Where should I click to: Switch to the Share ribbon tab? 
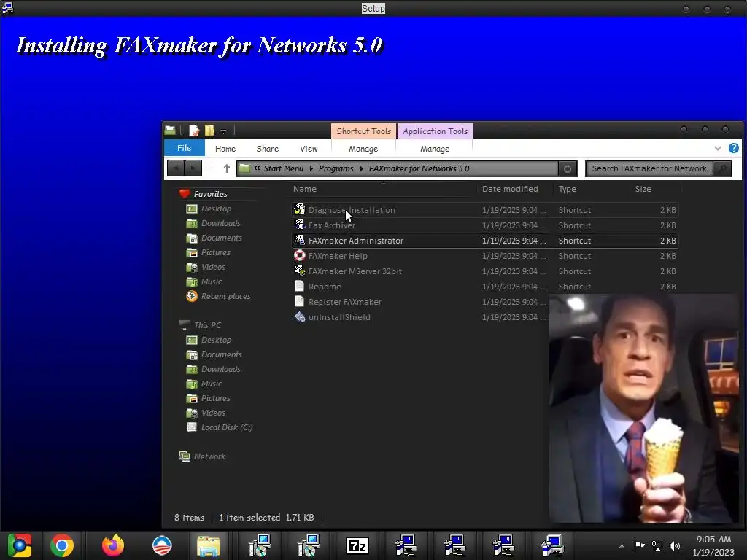click(268, 149)
